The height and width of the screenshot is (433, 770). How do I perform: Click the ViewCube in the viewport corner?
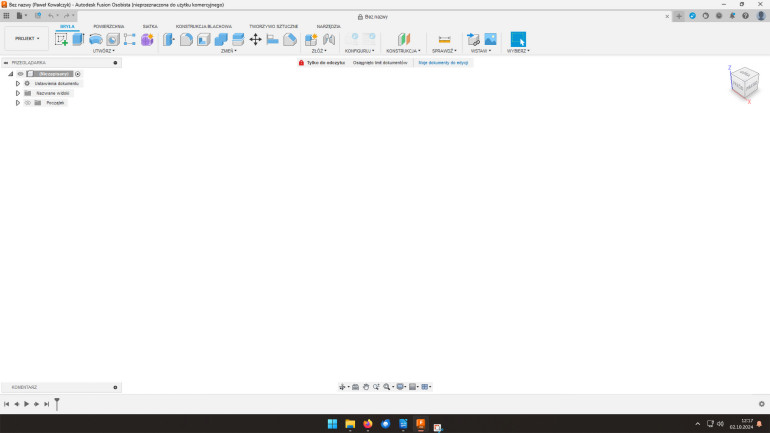pos(743,85)
